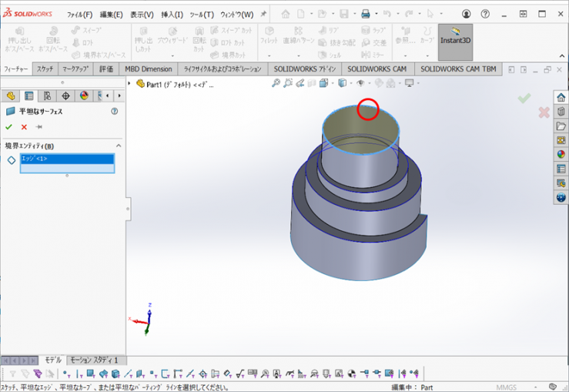The height and width of the screenshot is (392, 569).
Task: Open the ツール(T) menu
Action: click(x=201, y=15)
